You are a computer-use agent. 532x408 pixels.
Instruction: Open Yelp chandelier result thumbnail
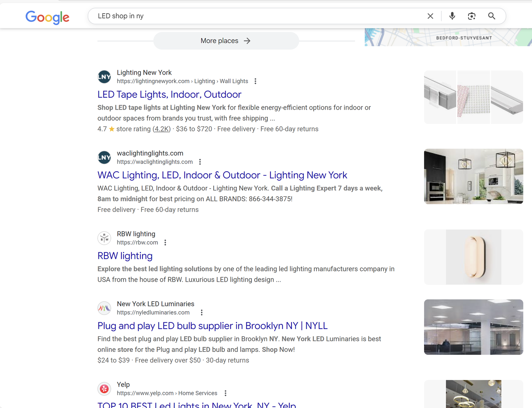[x=474, y=394]
